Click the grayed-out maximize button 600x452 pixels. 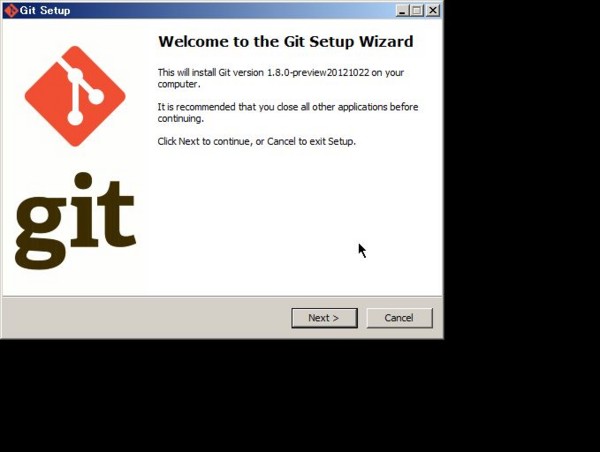click(417, 10)
